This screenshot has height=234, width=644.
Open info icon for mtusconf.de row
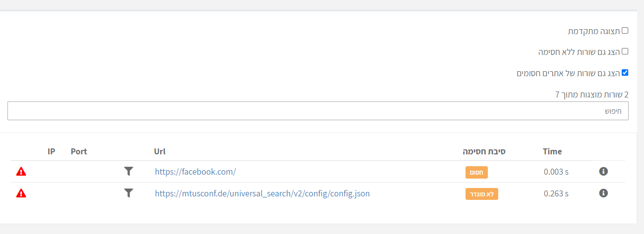pyautogui.click(x=603, y=193)
